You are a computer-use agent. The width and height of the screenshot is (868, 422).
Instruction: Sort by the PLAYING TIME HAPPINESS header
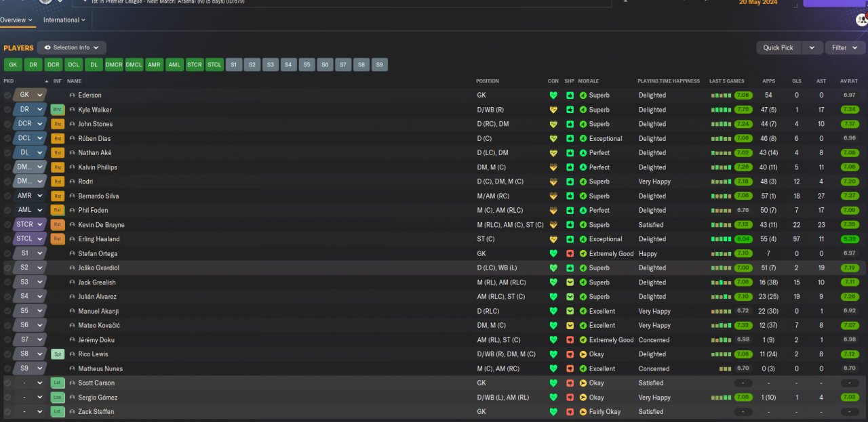coord(669,81)
